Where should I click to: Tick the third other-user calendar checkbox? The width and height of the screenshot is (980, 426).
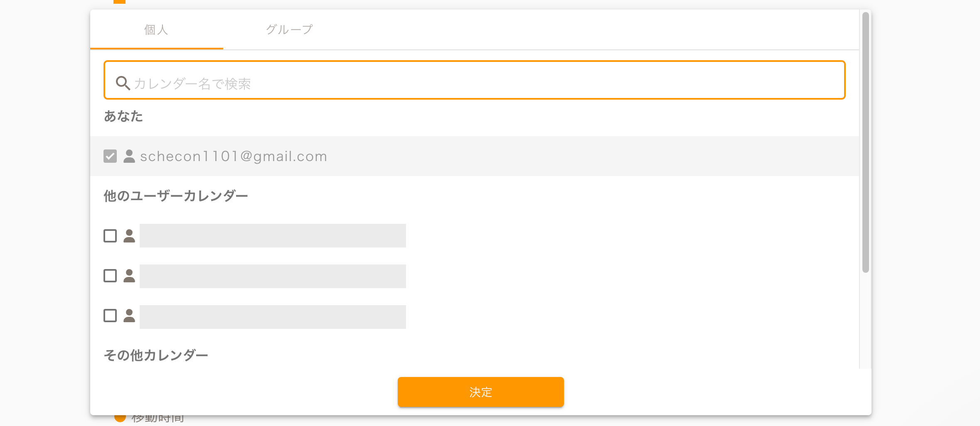click(110, 316)
